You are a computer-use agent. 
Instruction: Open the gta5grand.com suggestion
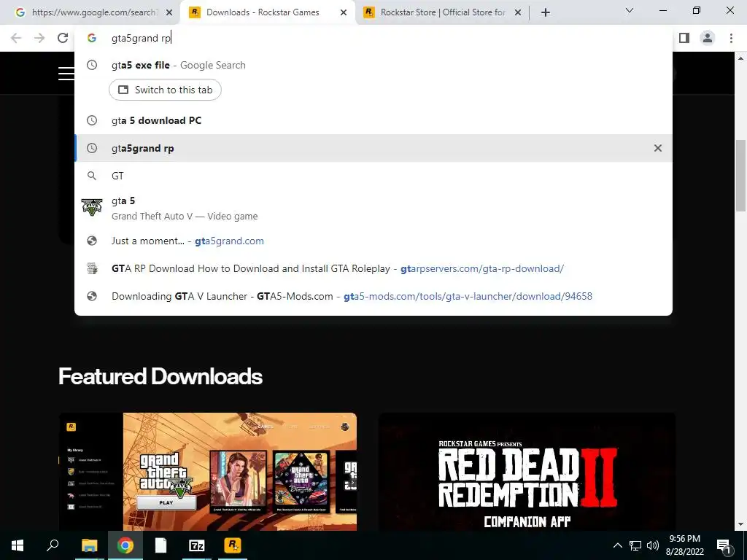pos(373,241)
